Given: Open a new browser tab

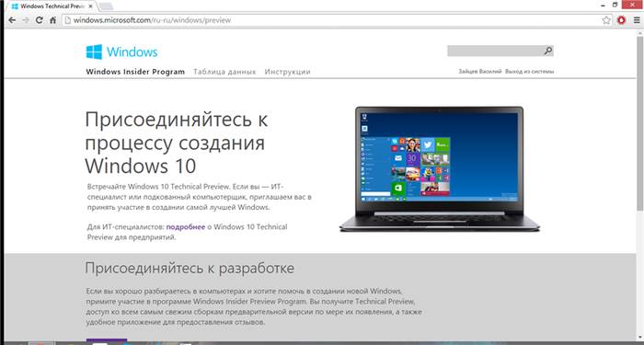Looking at the screenshot, I should 107,6.
